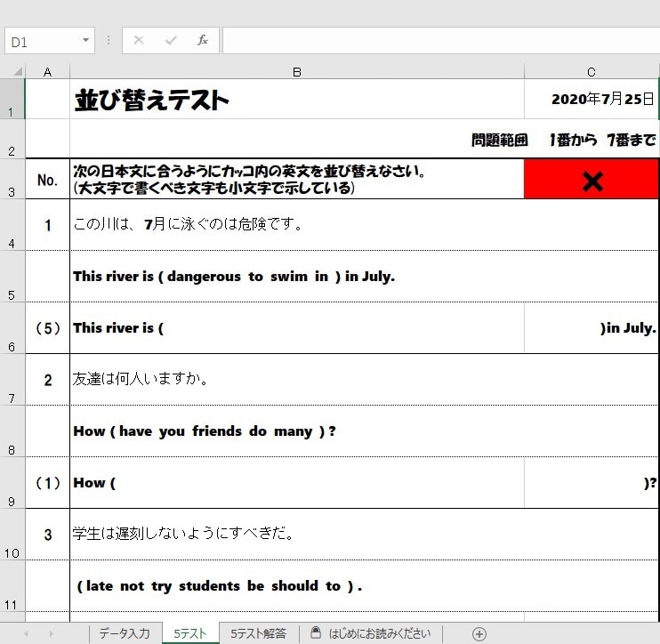This screenshot has height=644, width=660.
Task: Click the title cell 並び替えテスト
Action: [297, 99]
